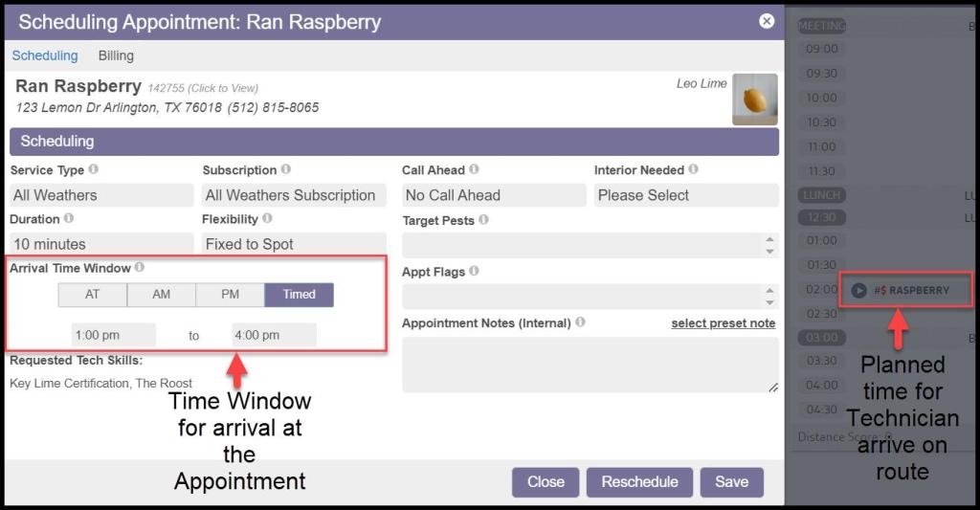The width and height of the screenshot is (980, 510).
Task: Select the AT arrival window option
Action: pos(92,295)
